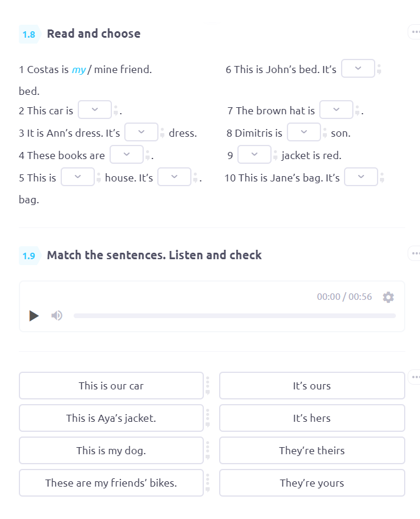Expand the dropdown after 'Dimitris is'
This screenshot has height=519, width=420.
tap(304, 132)
